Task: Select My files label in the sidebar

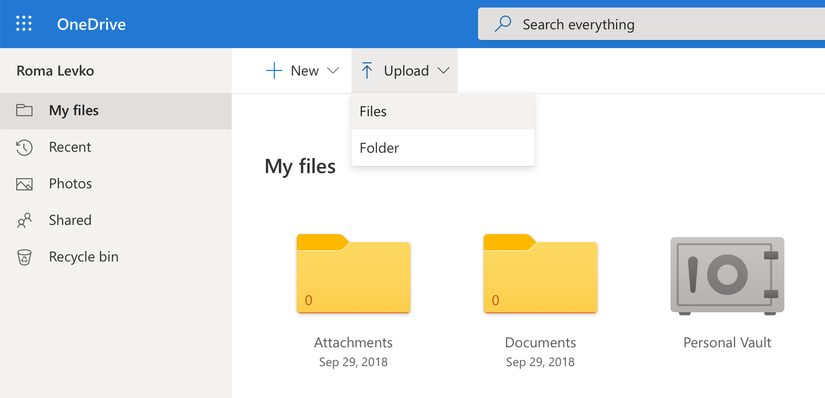Action: click(74, 111)
